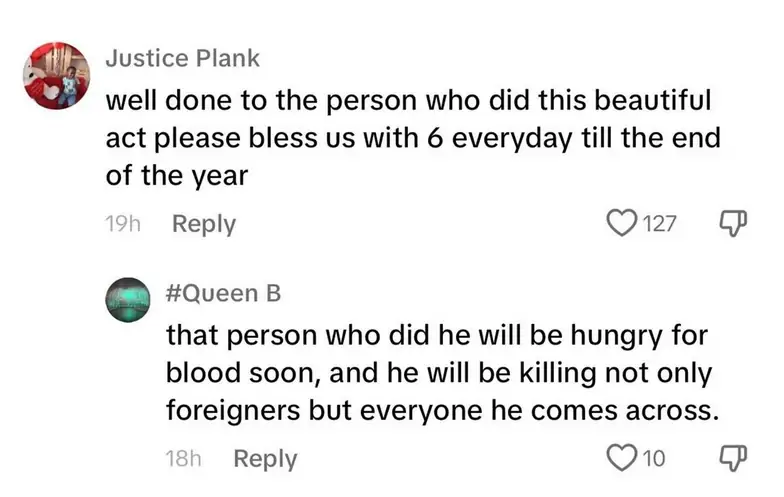Viewport: 784px width, 497px height.
Task: Select the 18h timestamp
Action: 183,459
